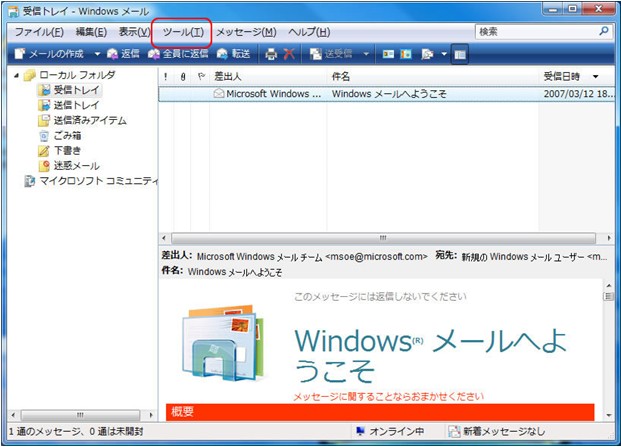Viewport: 621px width, 447px height.
Task: Click the folder pane horizontal scrollbar
Action: [x=80, y=415]
